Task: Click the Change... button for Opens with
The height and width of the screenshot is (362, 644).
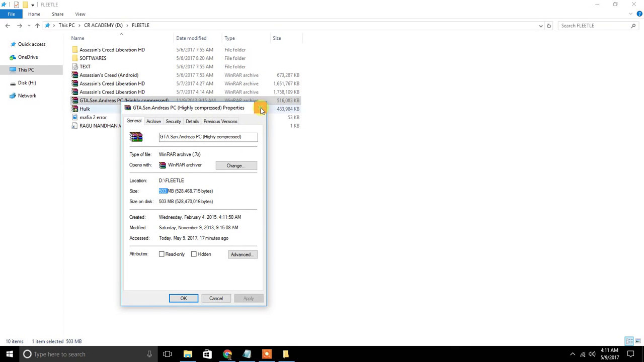Action: [236, 165]
